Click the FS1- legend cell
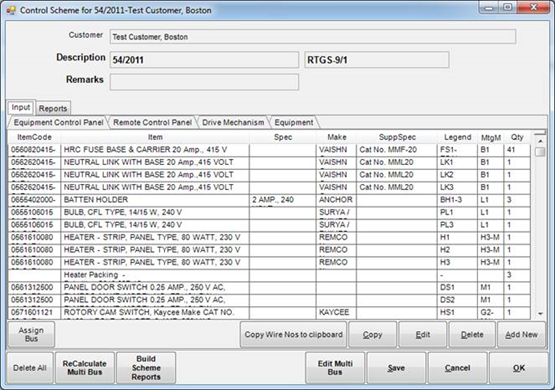 [457, 150]
